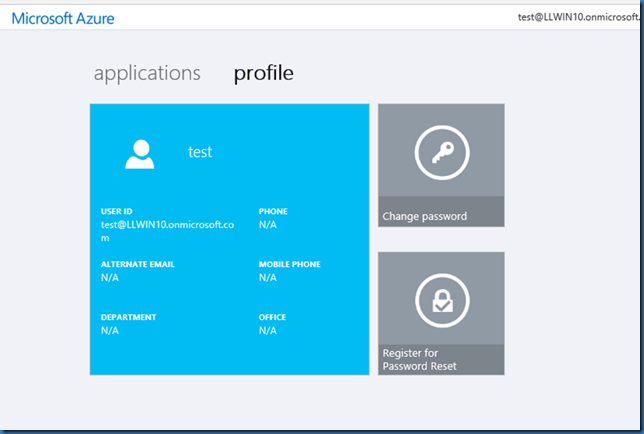Click the key icon for Change password
The image size is (644, 434).
point(442,153)
